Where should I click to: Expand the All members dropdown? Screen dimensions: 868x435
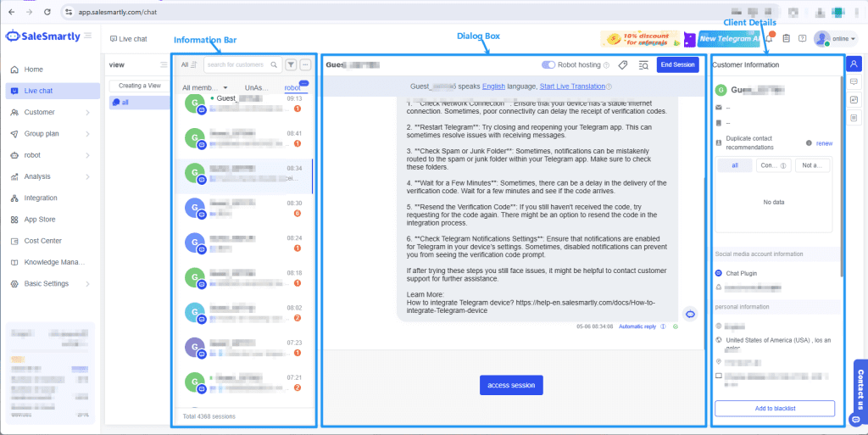[x=205, y=87]
